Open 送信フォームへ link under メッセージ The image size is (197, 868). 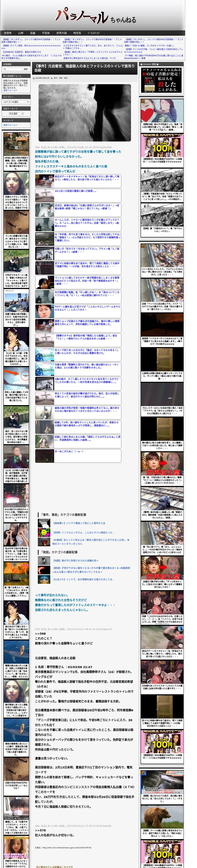pos(10,125)
